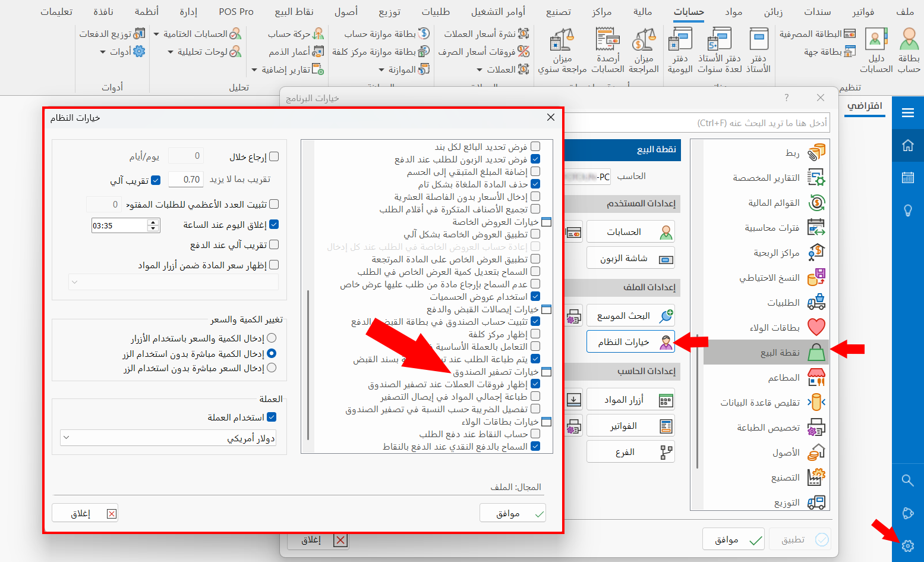The image size is (924, 562).
Task: Toggle إغلاق اليوم عند الساعة checkbox
Action: (274, 224)
